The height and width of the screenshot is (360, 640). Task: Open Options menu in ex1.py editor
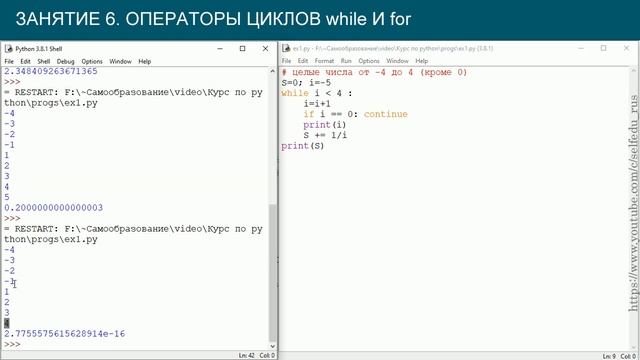point(369,61)
